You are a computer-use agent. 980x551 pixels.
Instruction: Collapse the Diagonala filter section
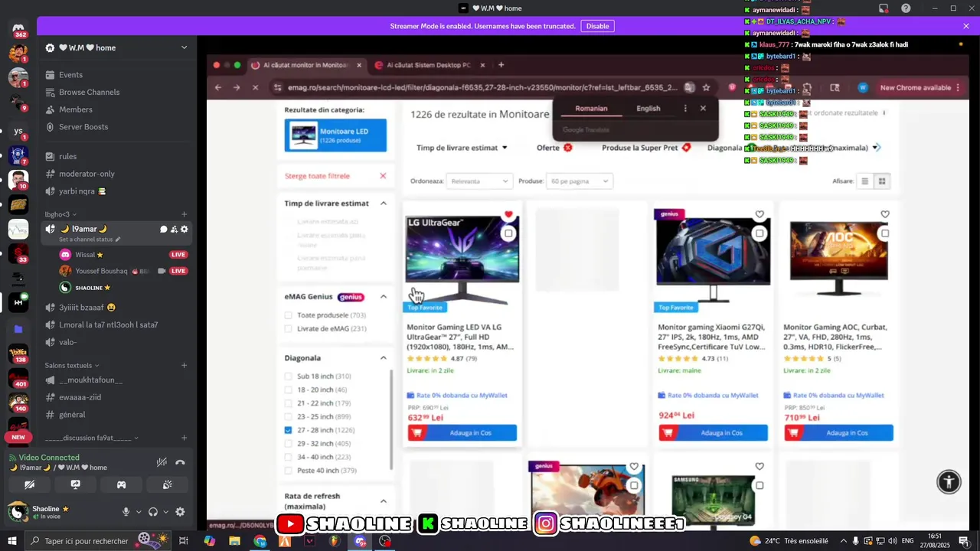[x=384, y=358]
